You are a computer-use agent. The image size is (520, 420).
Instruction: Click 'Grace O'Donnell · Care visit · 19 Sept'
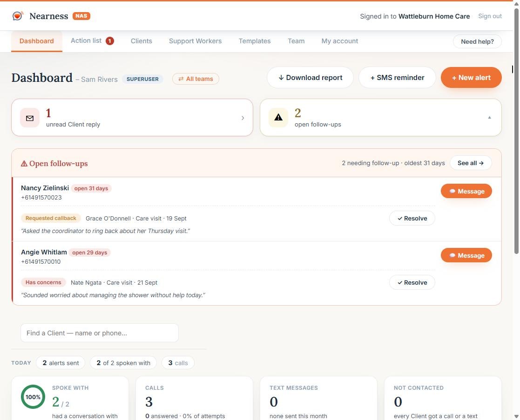coord(136,218)
